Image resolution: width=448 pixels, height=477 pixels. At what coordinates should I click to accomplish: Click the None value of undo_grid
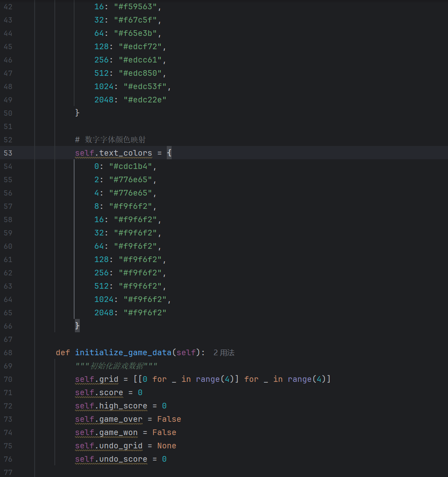(167, 446)
